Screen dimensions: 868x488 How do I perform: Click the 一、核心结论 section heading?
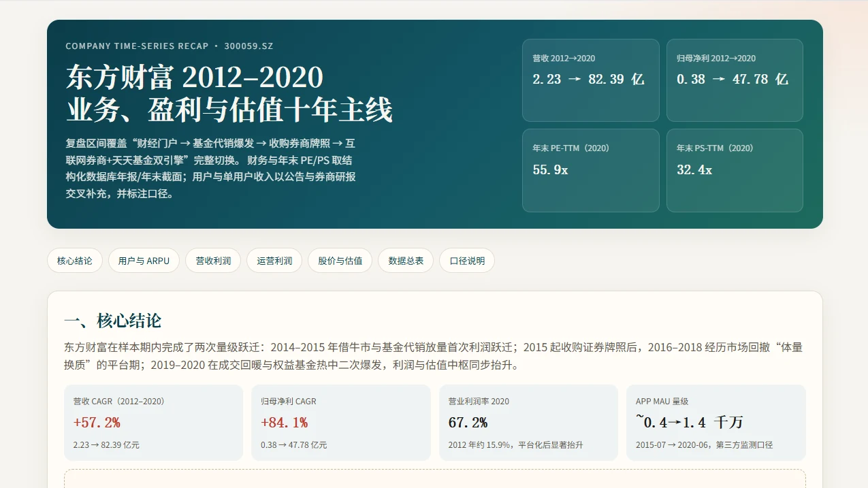pyautogui.click(x=112, y=321)
